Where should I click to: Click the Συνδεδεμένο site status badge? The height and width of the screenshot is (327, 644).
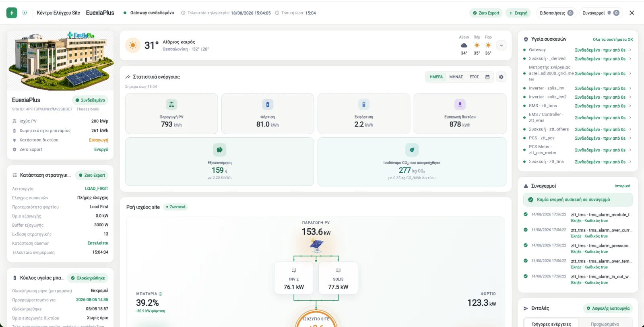(90, 100)
